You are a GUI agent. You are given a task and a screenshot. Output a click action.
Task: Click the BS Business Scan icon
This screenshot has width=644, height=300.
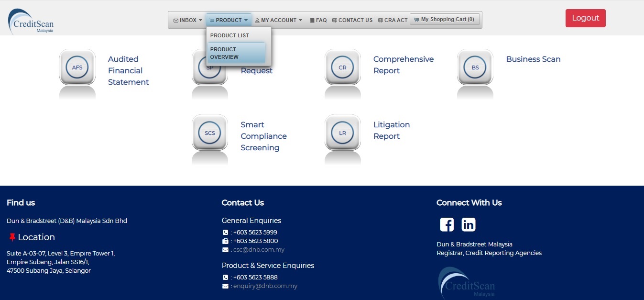pos(475,67)
